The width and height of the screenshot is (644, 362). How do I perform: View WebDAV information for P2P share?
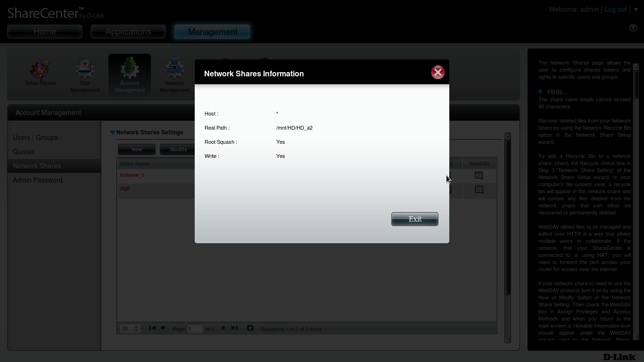(479, 189)
